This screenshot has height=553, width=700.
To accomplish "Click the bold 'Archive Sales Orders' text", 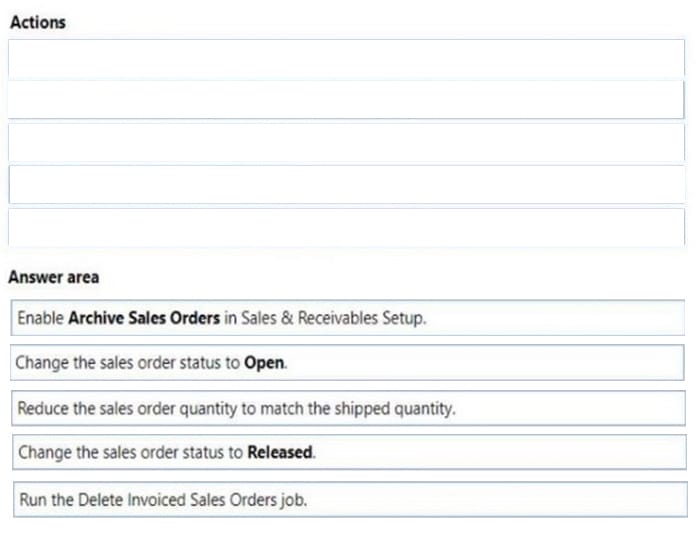I will click(x=143, y=318).
